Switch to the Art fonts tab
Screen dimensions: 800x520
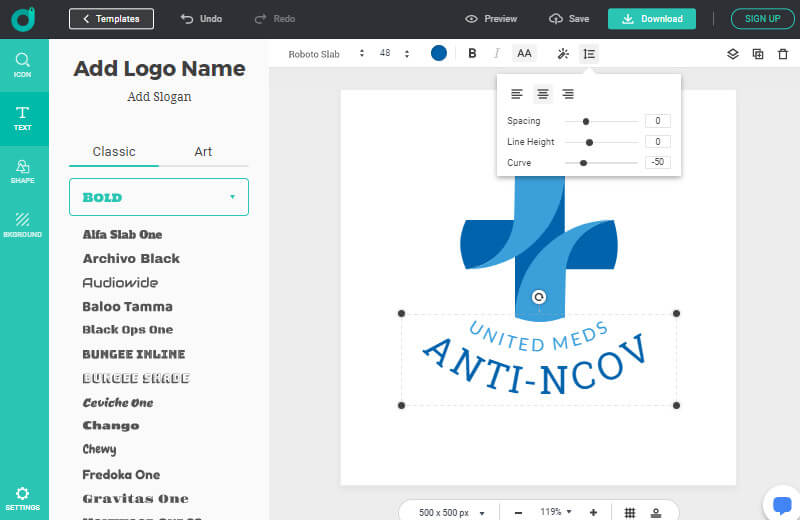pyautogui.click(x=203, y=152)
